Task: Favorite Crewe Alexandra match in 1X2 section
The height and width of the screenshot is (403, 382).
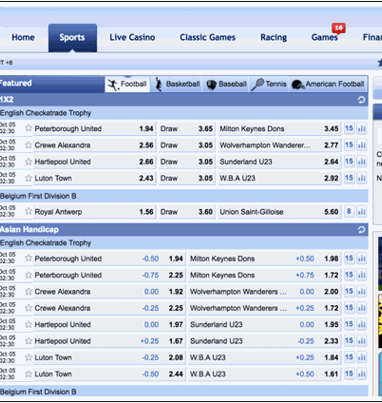Action: point(29,145)
